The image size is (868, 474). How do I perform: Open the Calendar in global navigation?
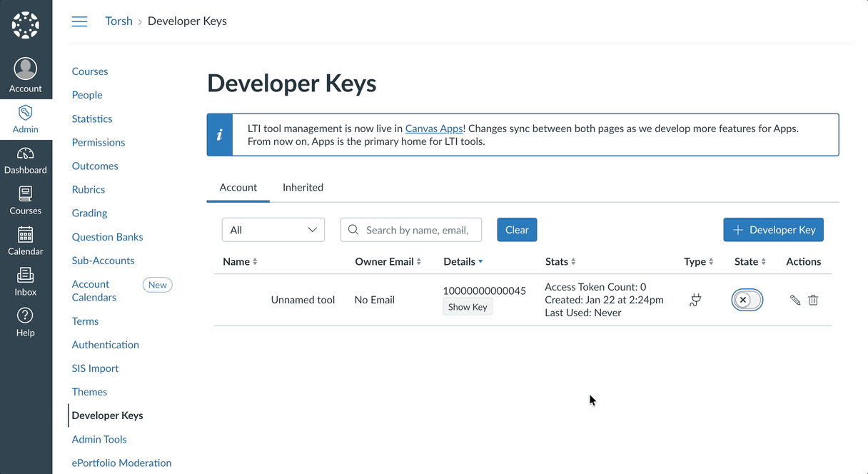coord(26,241)
